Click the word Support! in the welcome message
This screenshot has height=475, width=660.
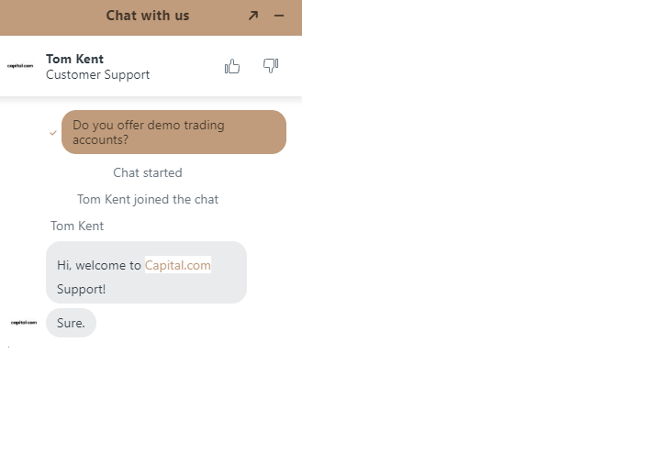(x=81, y=289)
